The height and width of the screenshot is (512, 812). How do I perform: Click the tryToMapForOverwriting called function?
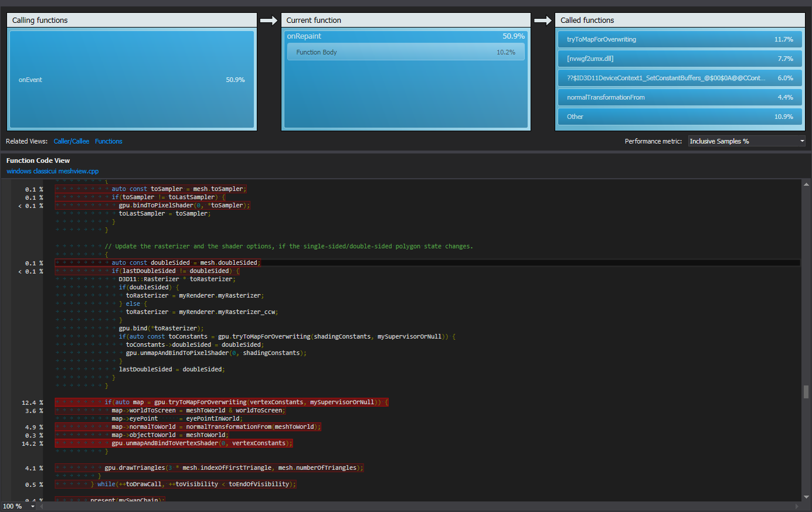[680, 39]
